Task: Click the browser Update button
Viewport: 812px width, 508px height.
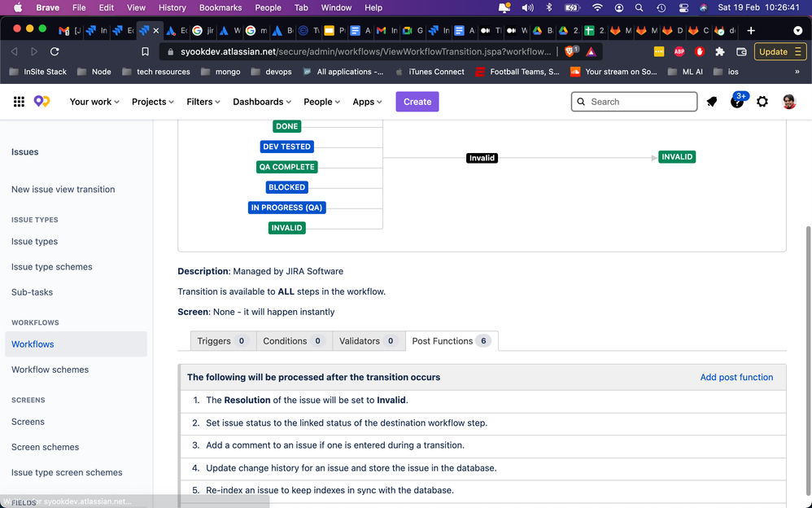Action: [780, 51]
